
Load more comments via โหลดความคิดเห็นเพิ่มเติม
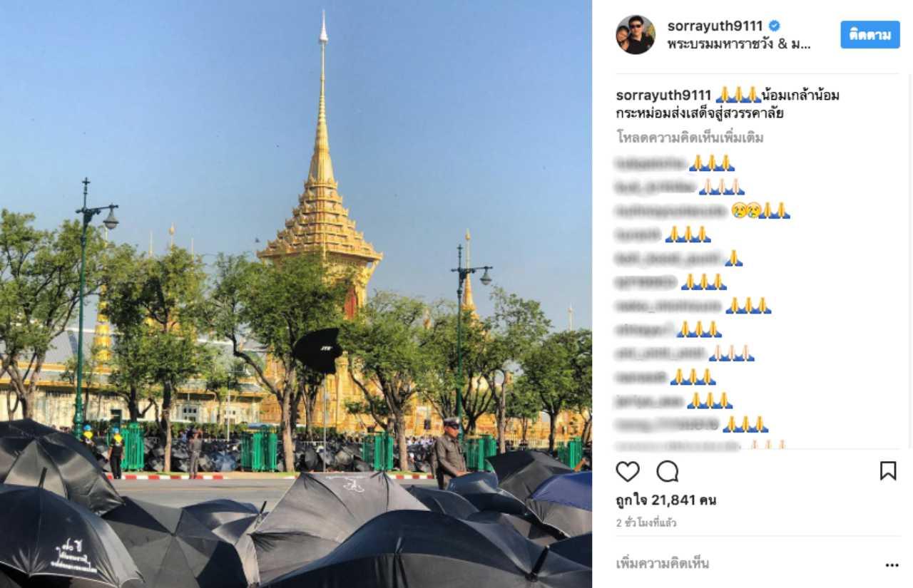(x=690, y=138)
